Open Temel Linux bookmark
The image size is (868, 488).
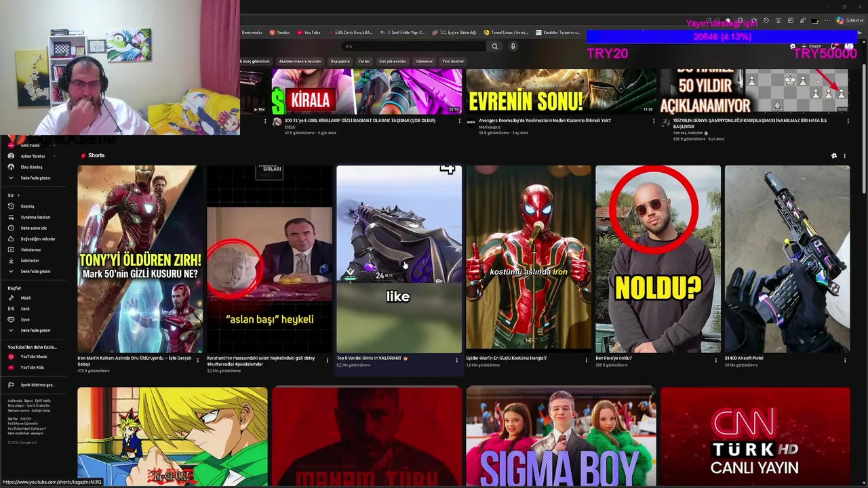click(x=506, y=33)
